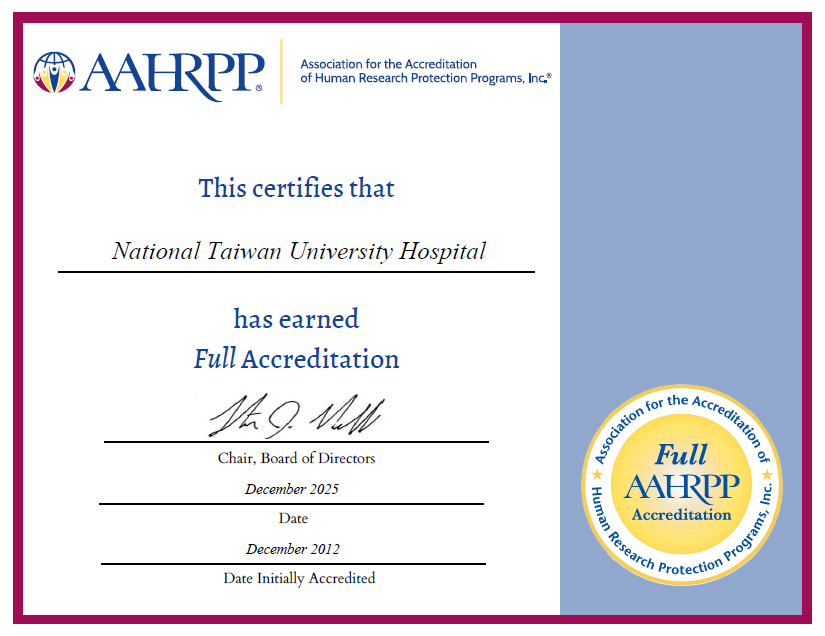The image size is (825, 636).
Task: Select the name National Taiwan University Hospital
Action: (298, 251)
